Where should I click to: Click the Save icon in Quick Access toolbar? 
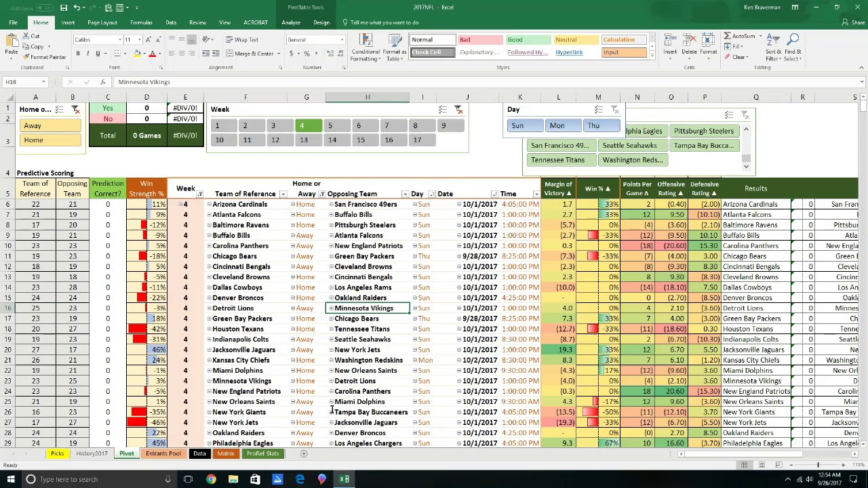[x=64, y=7]
